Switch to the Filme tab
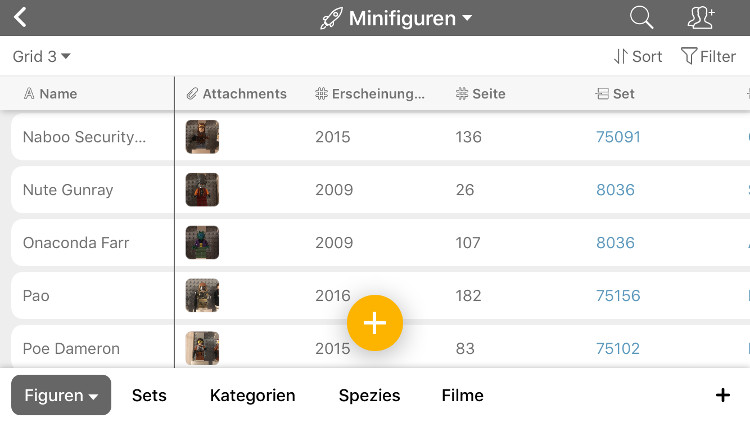The width and height of the screenshot is (750, 422). pyautogui.click(x=462, y=395)
